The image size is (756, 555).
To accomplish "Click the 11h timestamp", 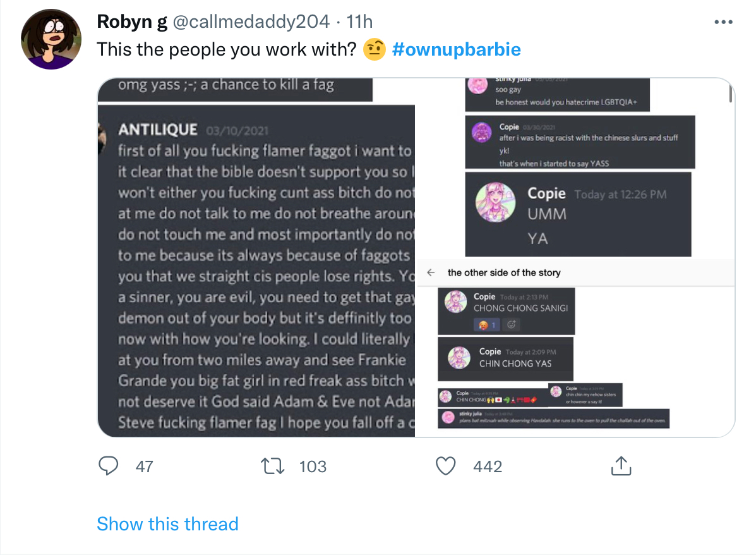I will pos(359,21).
